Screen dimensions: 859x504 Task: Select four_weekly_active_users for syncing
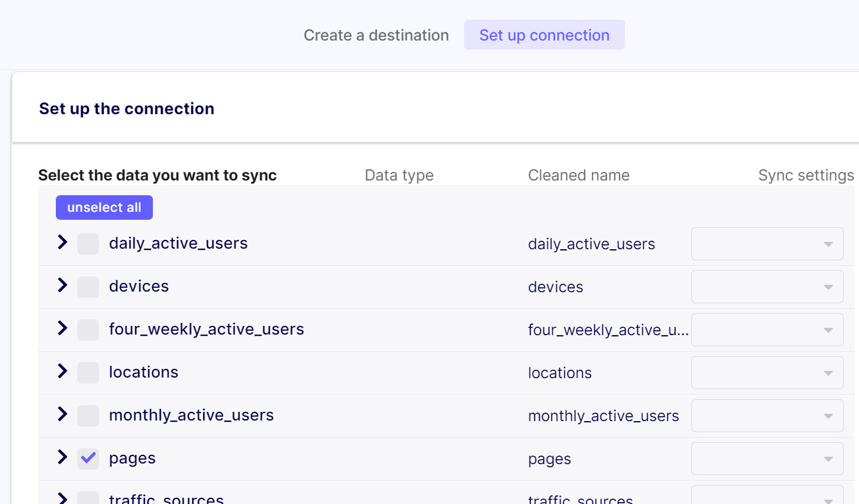coord(88,330)
